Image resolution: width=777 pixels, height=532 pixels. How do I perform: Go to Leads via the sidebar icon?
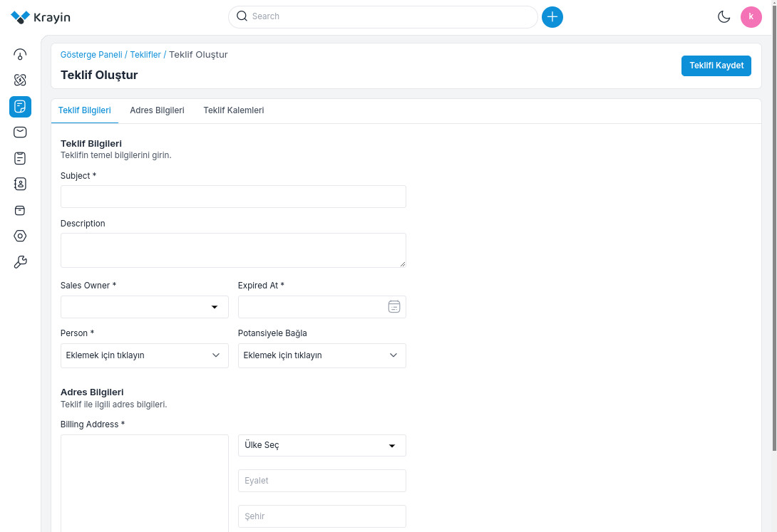[20, 80]
